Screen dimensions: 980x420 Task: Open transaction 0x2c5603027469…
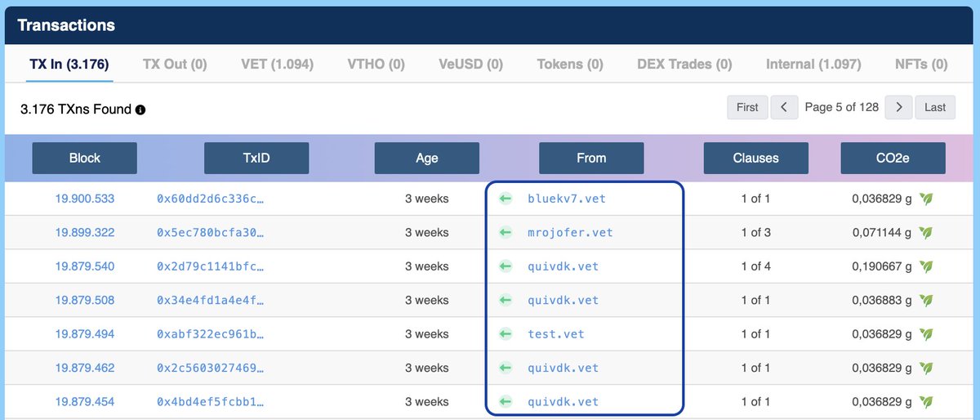[211, 368]
